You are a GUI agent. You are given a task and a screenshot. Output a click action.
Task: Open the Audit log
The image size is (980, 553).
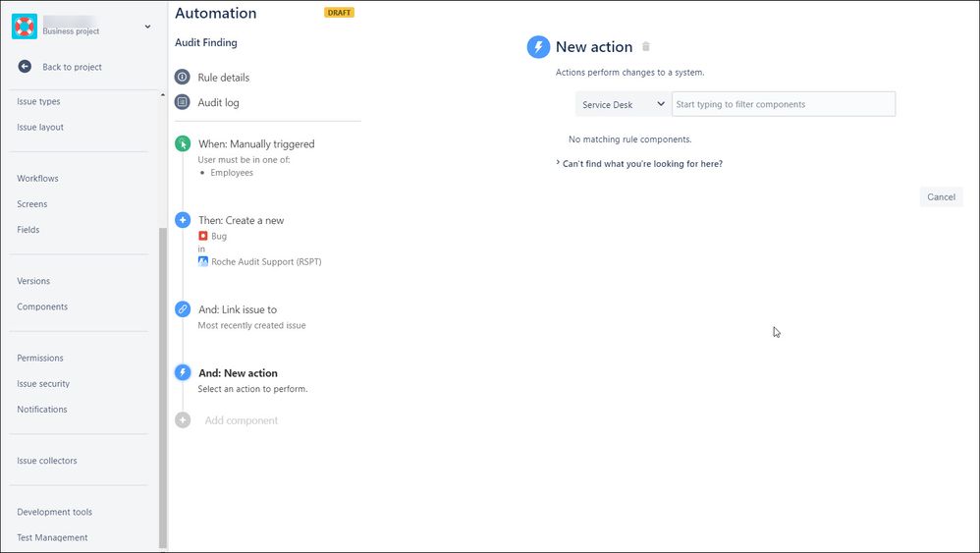[218, 102]
